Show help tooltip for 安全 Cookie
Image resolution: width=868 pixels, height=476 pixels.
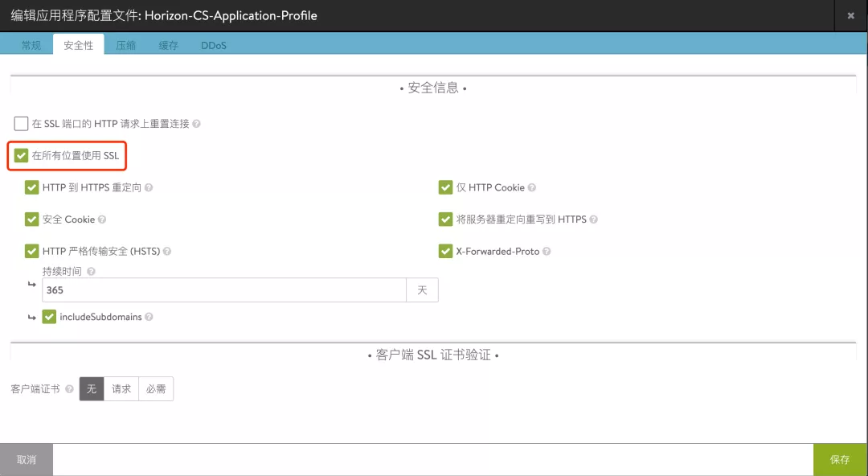click(x=102, y=220)
